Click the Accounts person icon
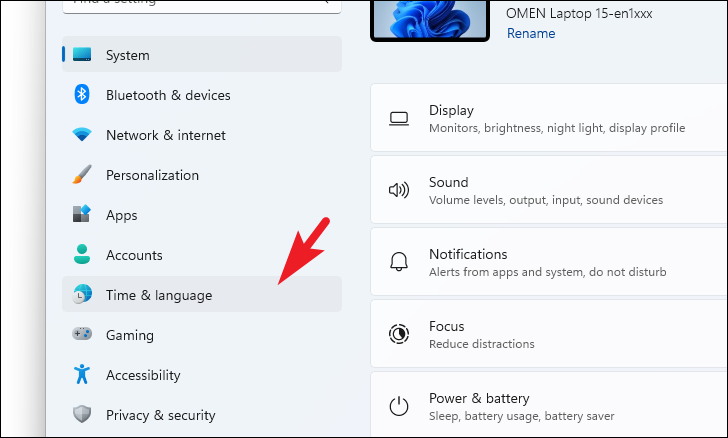This screenshot has height=438, width=728. click(x=82, y=254)
